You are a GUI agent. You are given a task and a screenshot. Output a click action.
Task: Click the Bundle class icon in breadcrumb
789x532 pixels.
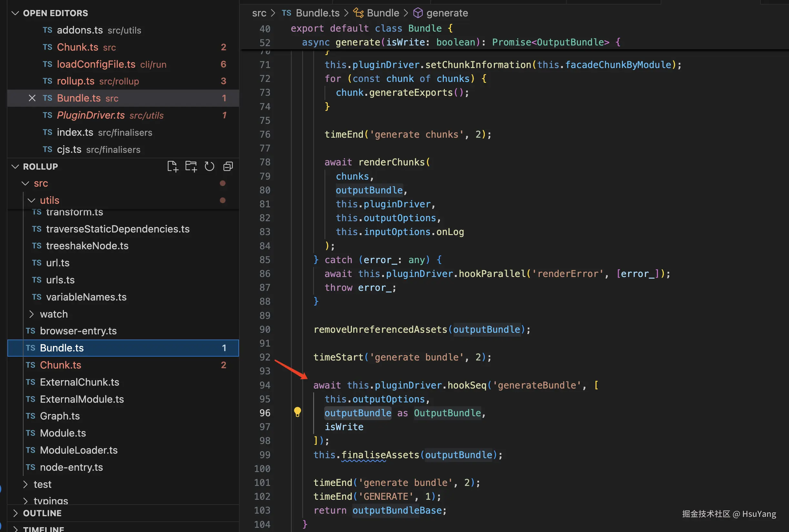(358, 13)
